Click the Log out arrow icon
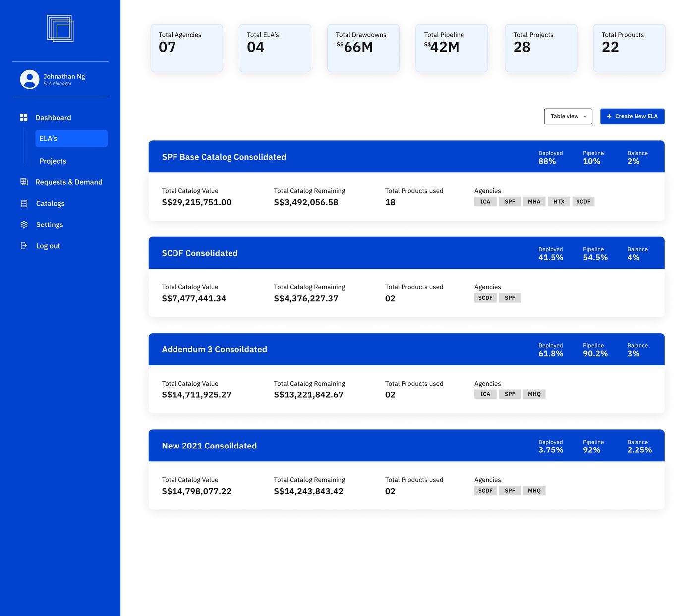Viewport: 694px width, 616px height. [24, 246]
